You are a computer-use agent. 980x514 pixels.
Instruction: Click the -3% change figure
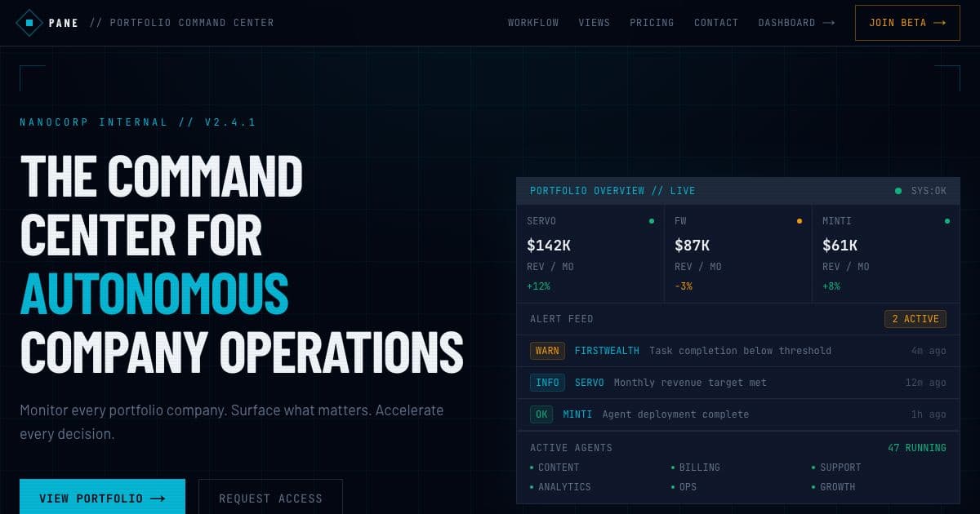[x=684, y=286]
